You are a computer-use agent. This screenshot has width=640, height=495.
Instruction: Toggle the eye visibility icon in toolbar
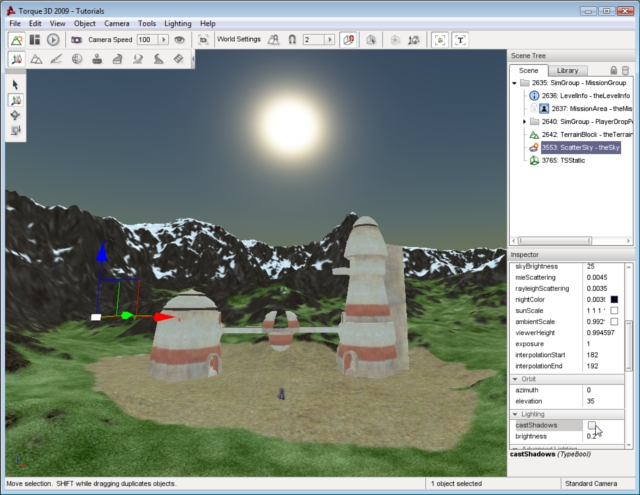(x=180, y=39)
